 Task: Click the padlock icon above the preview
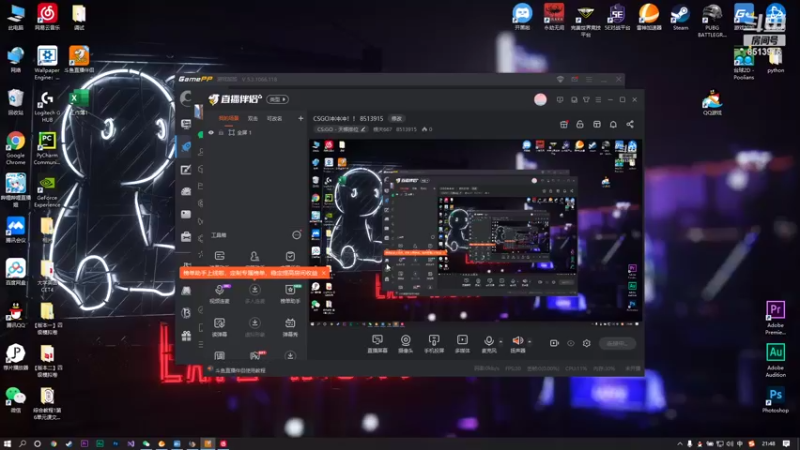[x=580, y=124]
